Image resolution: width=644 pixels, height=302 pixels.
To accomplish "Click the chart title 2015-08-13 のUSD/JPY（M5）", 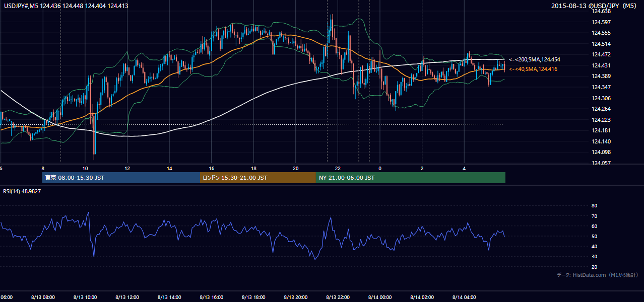I will (x=595, y=6).
